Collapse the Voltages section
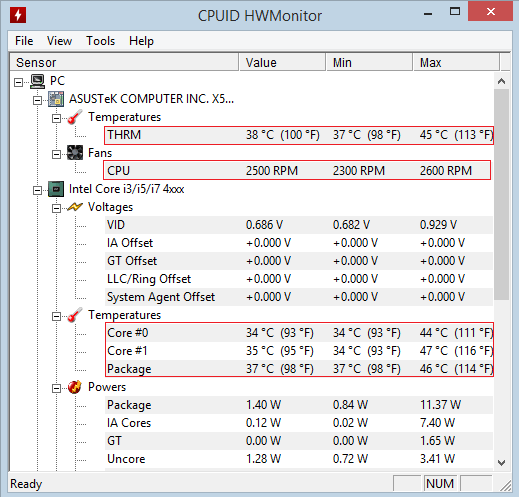 (x=56, y=208)
